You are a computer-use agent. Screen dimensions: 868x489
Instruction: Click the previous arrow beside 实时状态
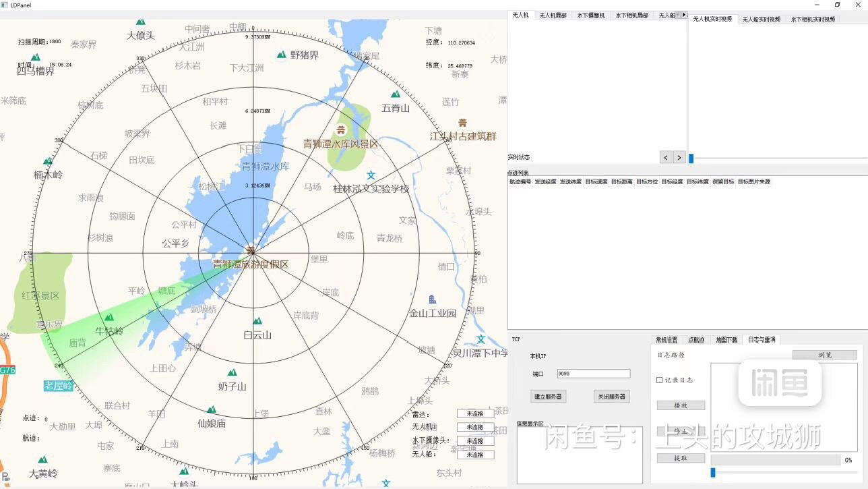click(x=666, y=157)
